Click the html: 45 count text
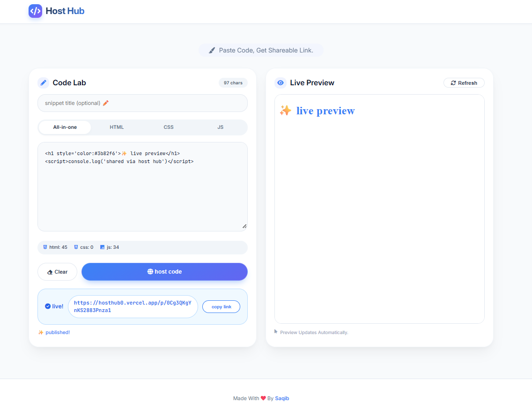The image size is (532, 417). tap(59, 247)
